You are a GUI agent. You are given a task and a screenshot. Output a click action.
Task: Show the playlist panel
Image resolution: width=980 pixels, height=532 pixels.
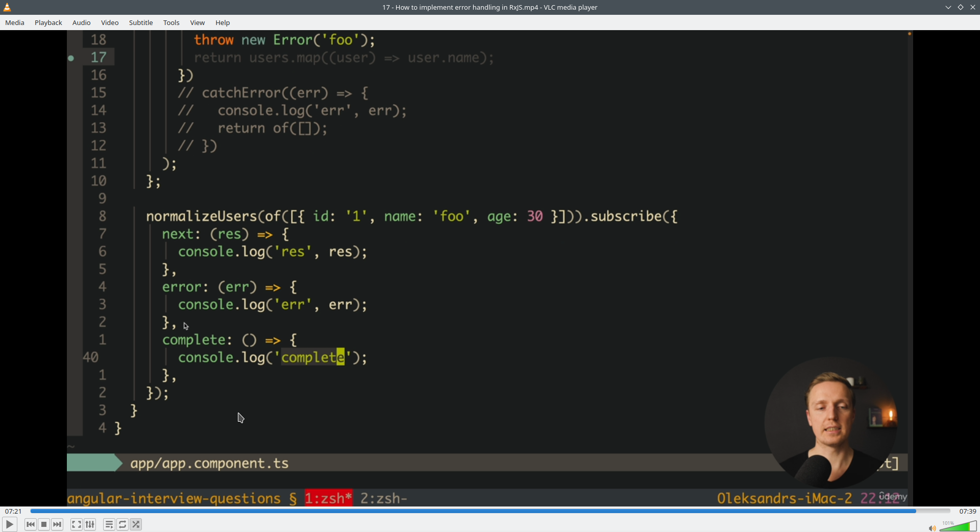[109, 524]
